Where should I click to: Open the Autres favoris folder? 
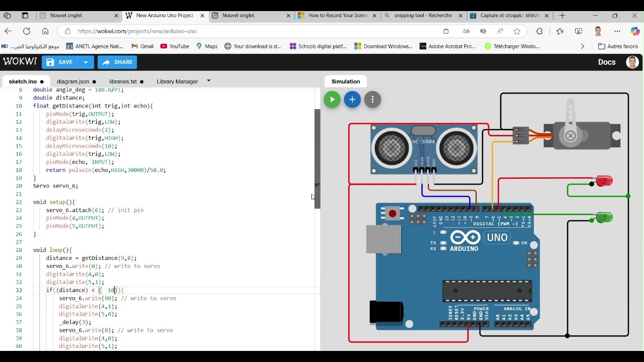tap(618, 46)
